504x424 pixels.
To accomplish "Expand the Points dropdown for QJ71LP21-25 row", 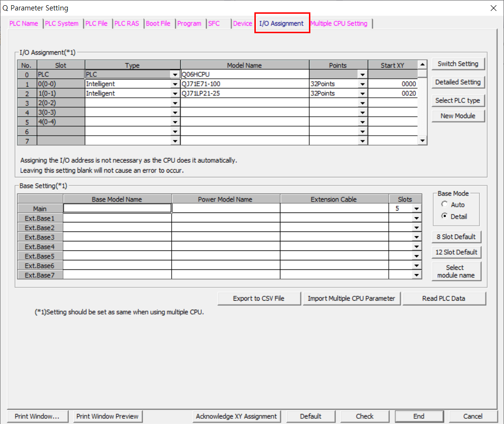I will pyautogui.click(x=363, y=94).
